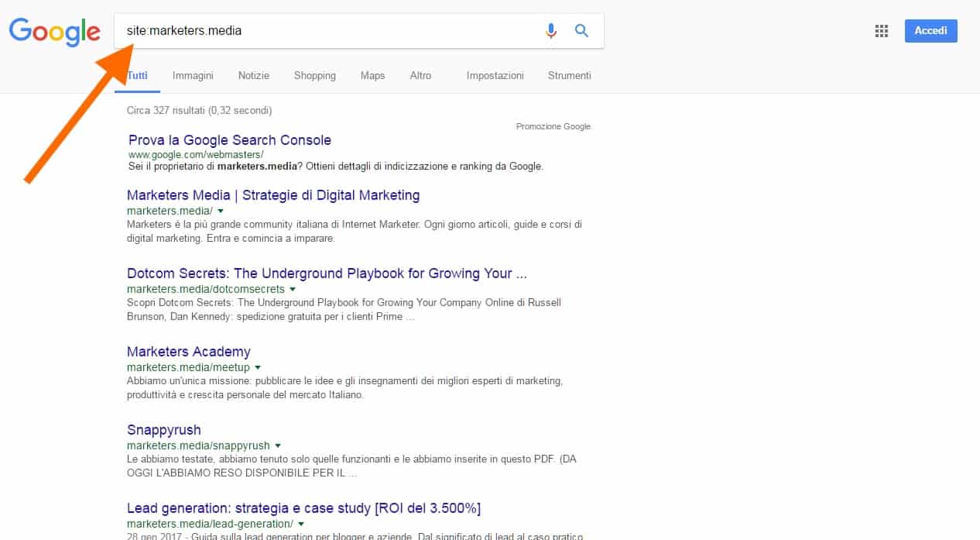Open the Maps tab
Viewport: 980px width, 540px height.
(372, 75)
